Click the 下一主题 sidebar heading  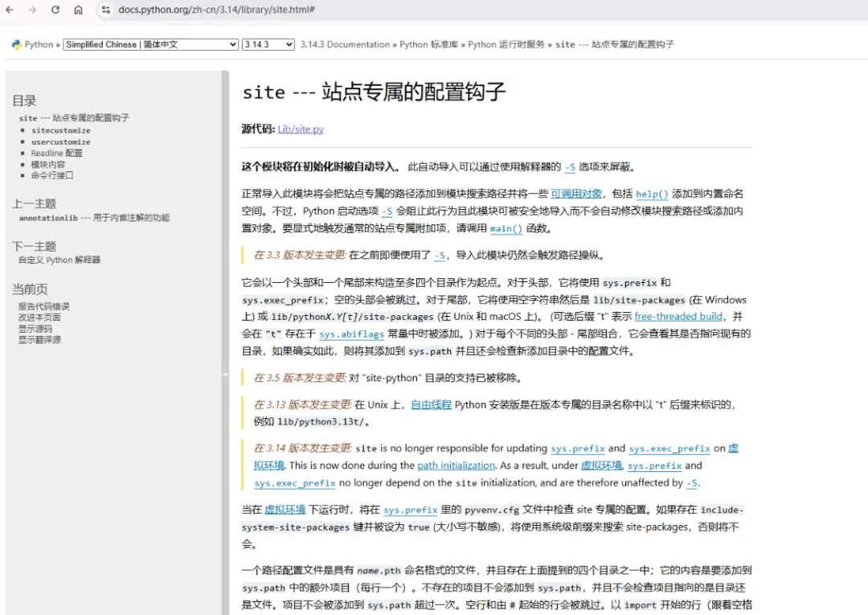(x=35, y=246)
